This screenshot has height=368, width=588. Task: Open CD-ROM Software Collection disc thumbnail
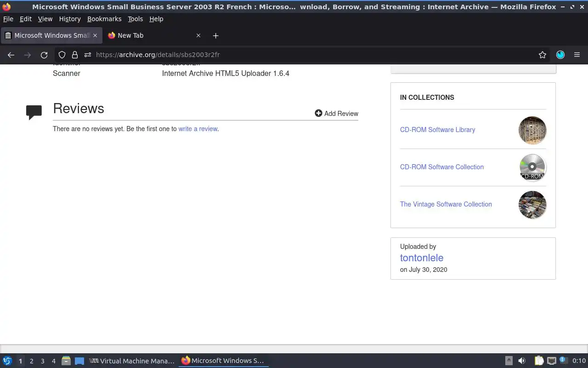(532, 167)
